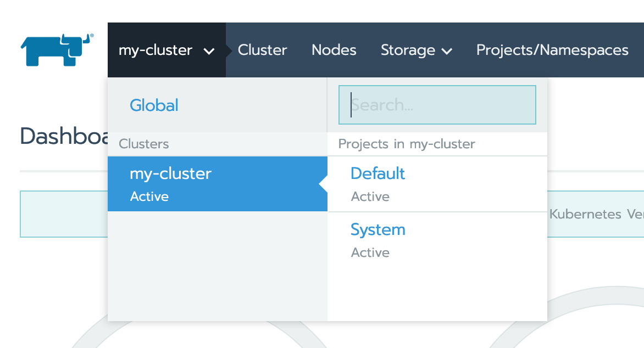Click the chevron beside my-cluster in navbar
The image size is (644, 348).
pyautogui.click(x=209, y=51)
